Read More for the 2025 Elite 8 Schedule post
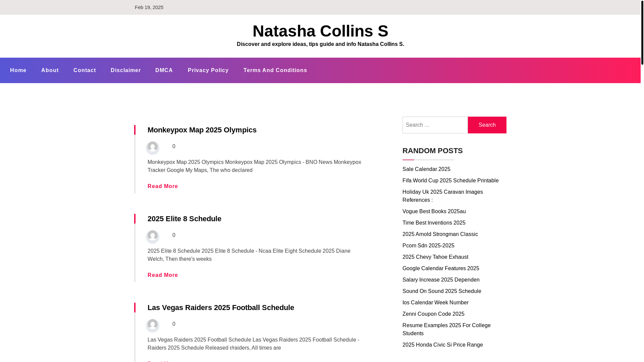The image size is (644, 362). point(163,275)
